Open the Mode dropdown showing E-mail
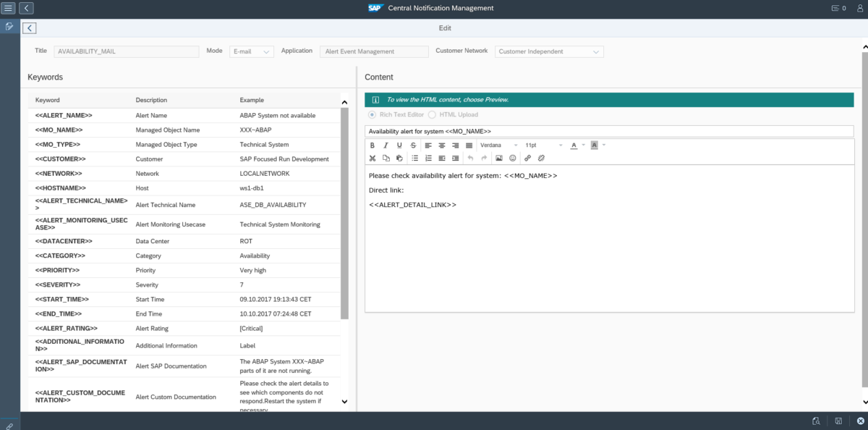This screenshot has width=868, height=430. (251, 51)
